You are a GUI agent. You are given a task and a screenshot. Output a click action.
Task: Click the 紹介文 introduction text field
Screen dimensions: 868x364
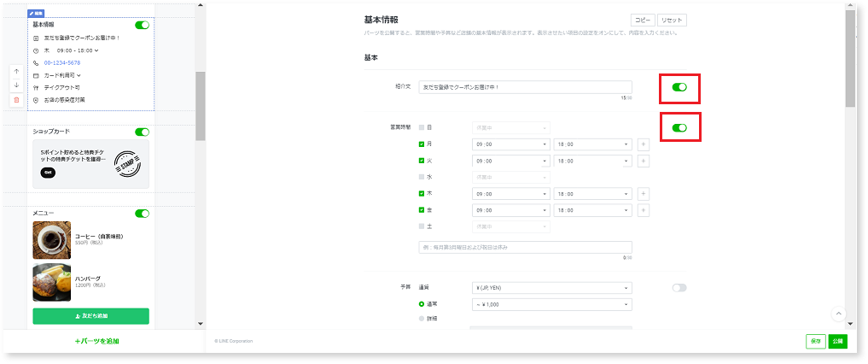point(525,87)
